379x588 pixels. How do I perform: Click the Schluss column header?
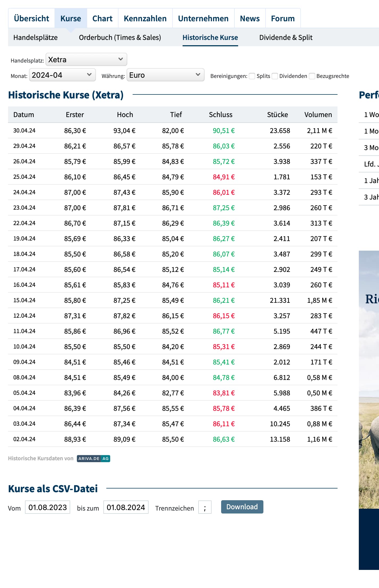point(221,115)
